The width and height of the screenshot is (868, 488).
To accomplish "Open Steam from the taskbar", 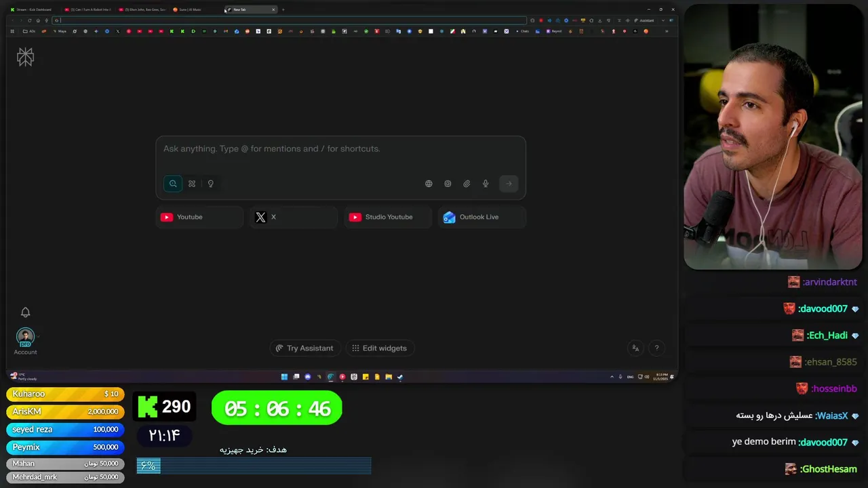I will point(400,377).
